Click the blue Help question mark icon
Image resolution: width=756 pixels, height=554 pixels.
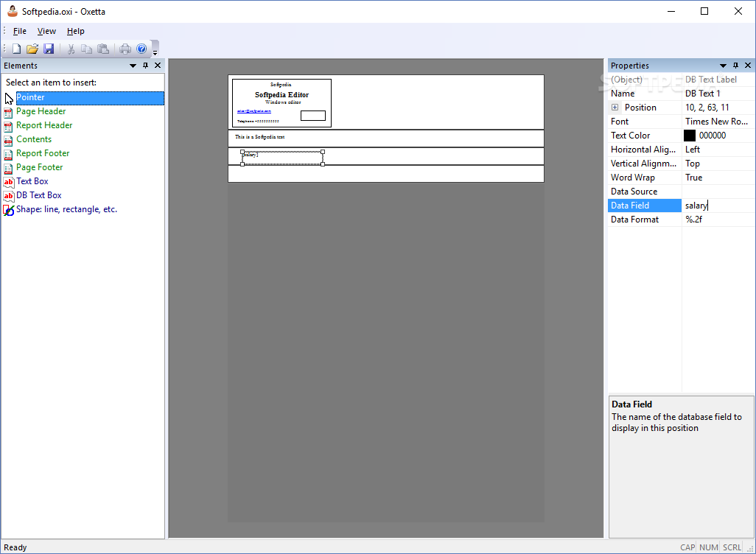(141, 49)
